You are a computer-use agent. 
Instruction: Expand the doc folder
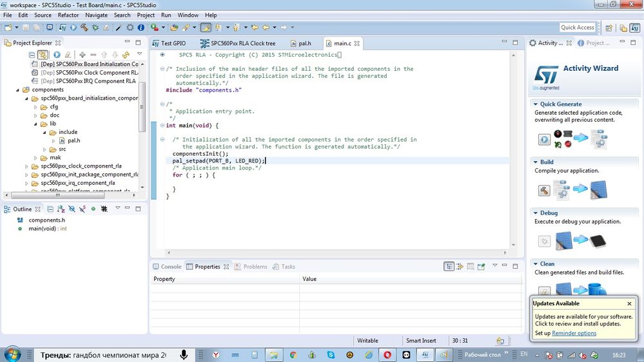coord(35,115)
